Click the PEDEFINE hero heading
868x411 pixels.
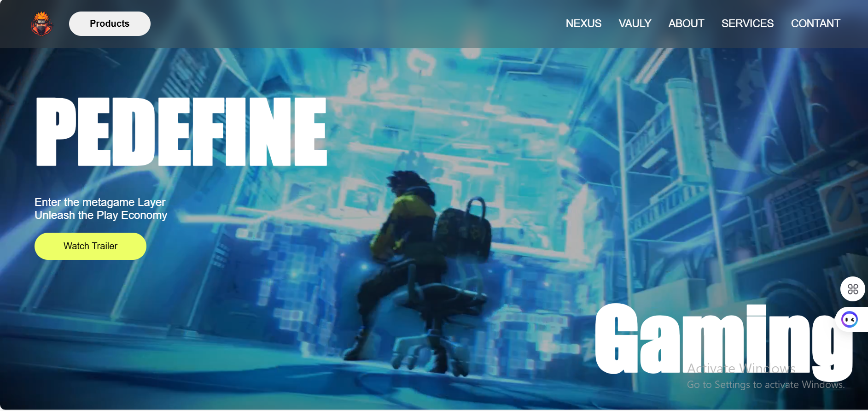pos(181,132)
